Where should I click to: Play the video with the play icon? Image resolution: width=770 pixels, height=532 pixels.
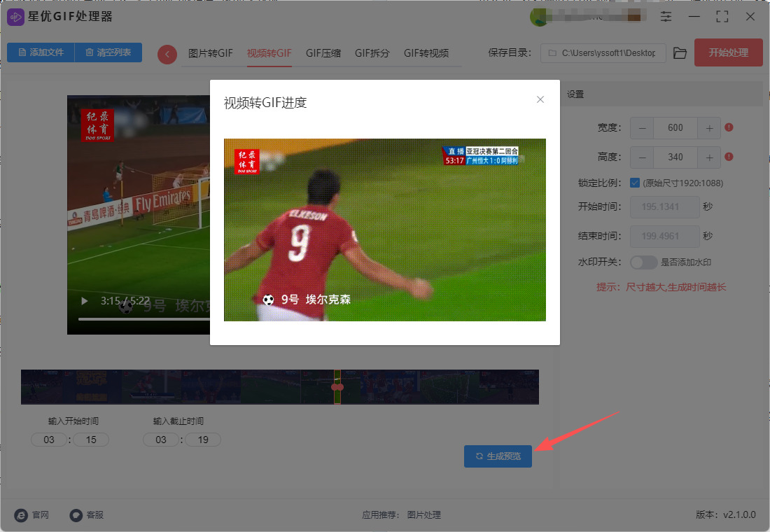point(85,301)
